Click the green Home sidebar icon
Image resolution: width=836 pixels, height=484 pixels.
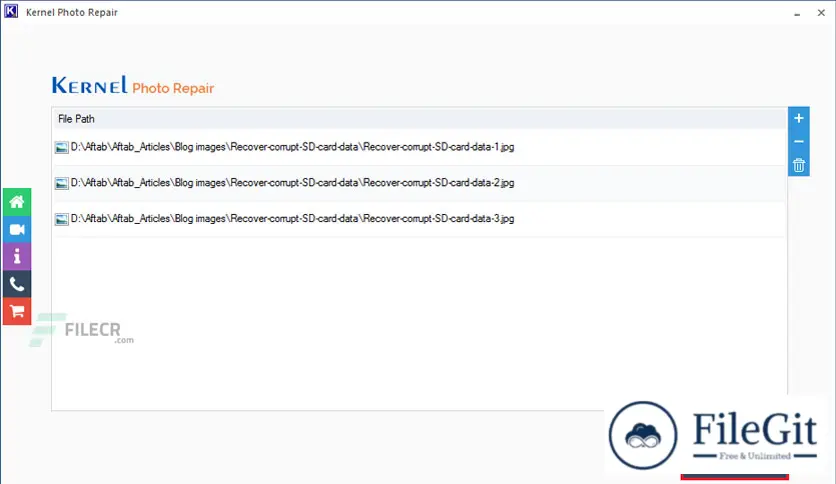[17, 202]
